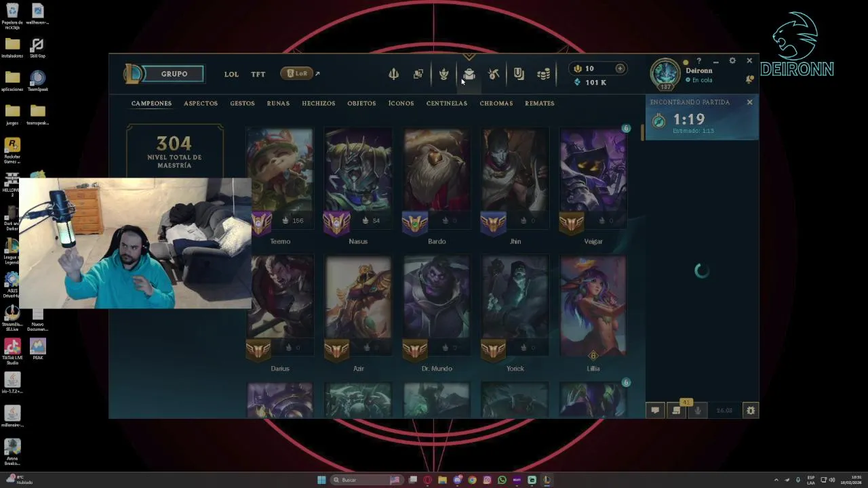
Task: Open Yorick champion card
Action: pyautogui.click(x=515, y=306)
